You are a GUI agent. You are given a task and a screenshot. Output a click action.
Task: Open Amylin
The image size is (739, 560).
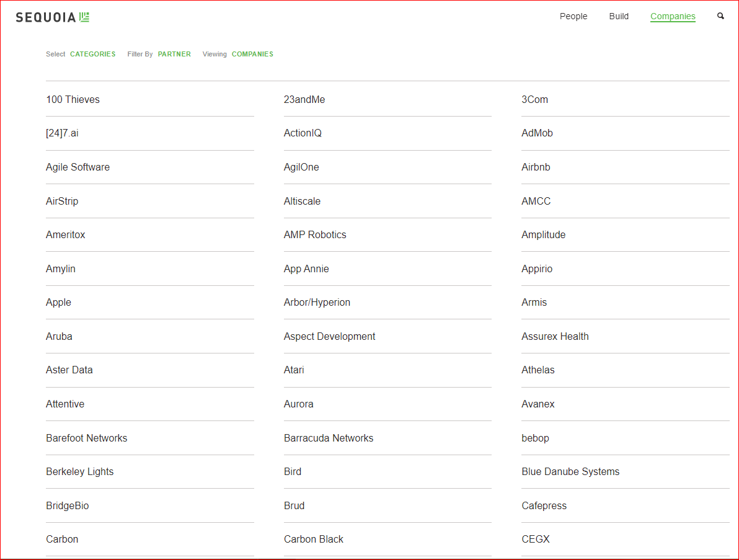point(60,269)
